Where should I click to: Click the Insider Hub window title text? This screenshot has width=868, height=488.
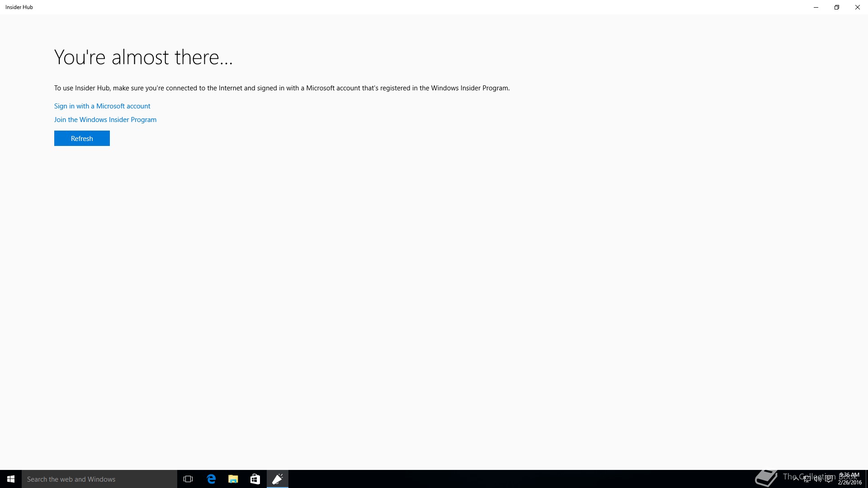click(x=19, y=7)
